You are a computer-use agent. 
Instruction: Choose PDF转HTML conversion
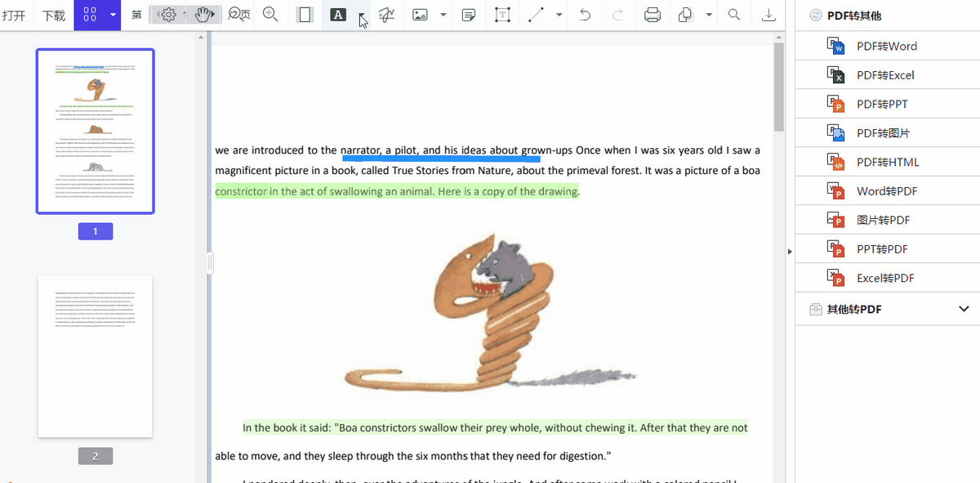[x=889, y=163]
